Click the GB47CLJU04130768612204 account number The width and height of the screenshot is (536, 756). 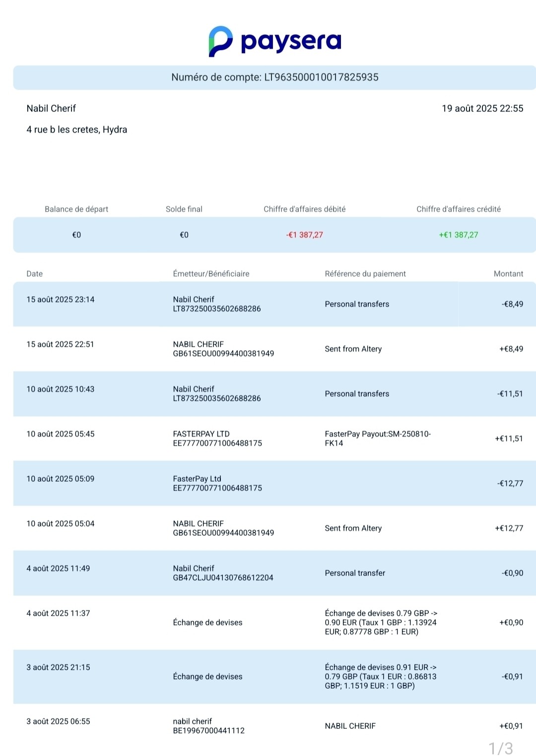(x=223, y=578)
